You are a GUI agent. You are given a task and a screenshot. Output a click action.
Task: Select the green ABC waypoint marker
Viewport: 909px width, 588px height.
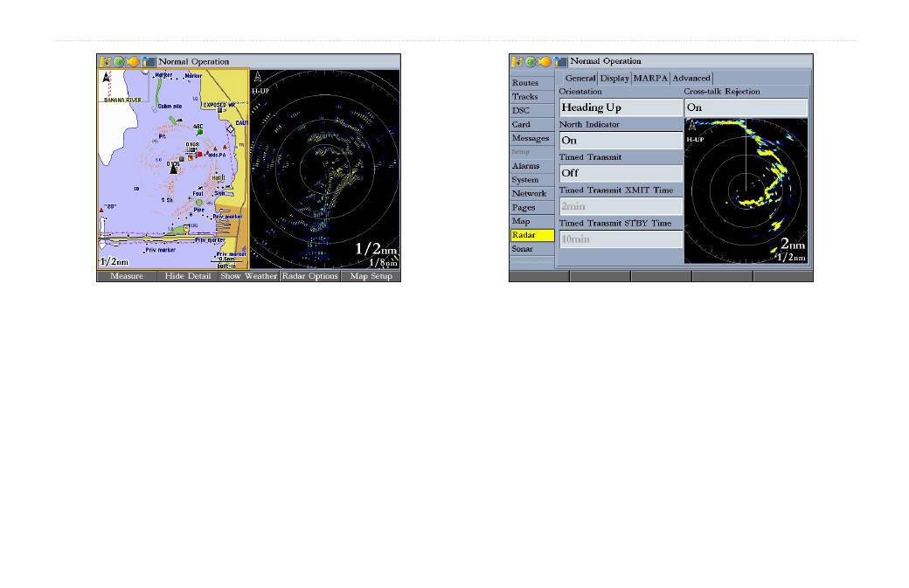(x=200, y=132)
